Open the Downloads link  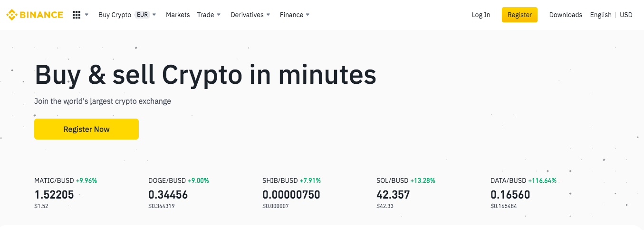click(x=566, y=15)
